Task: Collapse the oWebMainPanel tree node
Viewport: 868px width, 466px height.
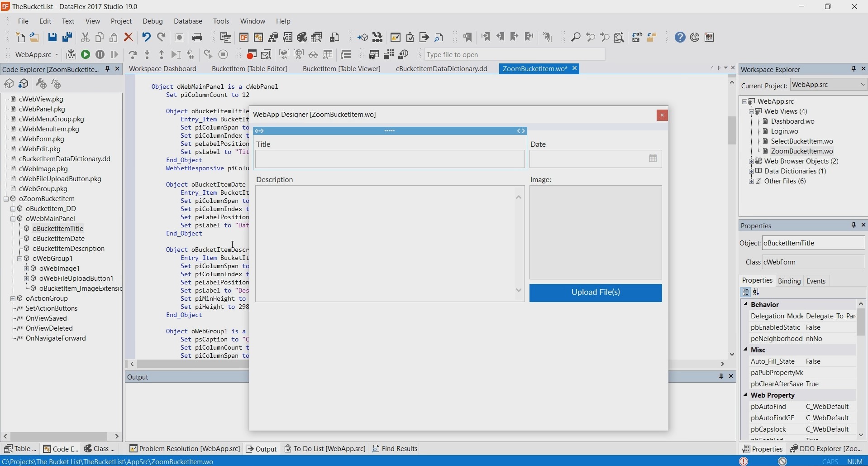Action: [x=13, y=219]
